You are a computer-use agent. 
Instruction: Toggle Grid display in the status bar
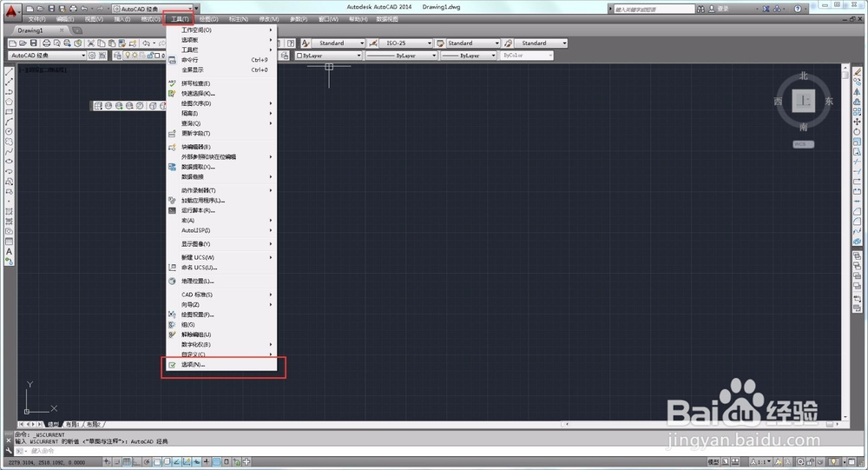128,461
